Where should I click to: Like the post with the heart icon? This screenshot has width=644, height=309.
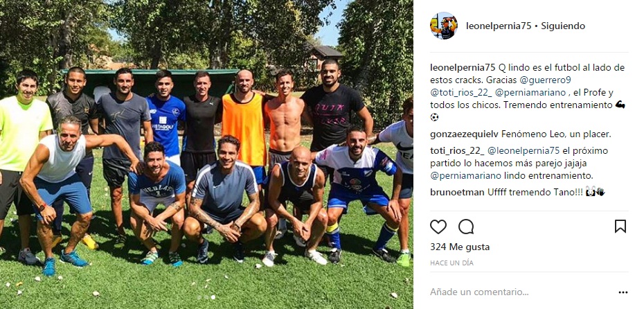[438, 227]
